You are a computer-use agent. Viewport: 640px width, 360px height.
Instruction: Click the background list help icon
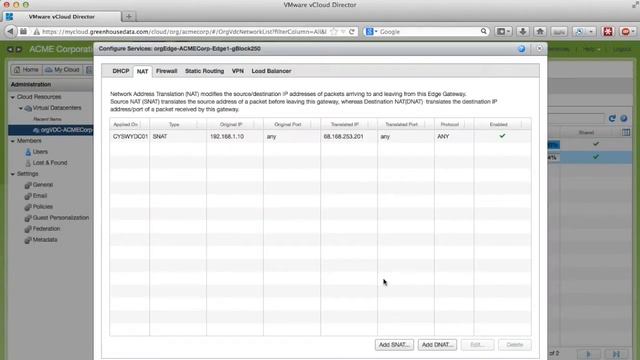click(x=624, y=118)
